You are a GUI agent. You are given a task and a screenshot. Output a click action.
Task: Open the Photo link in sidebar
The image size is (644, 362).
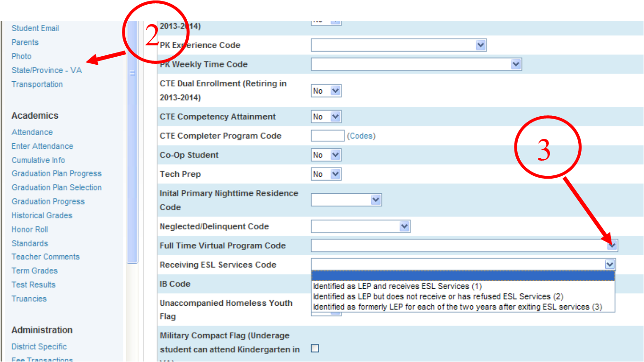[x=21, y=56]
